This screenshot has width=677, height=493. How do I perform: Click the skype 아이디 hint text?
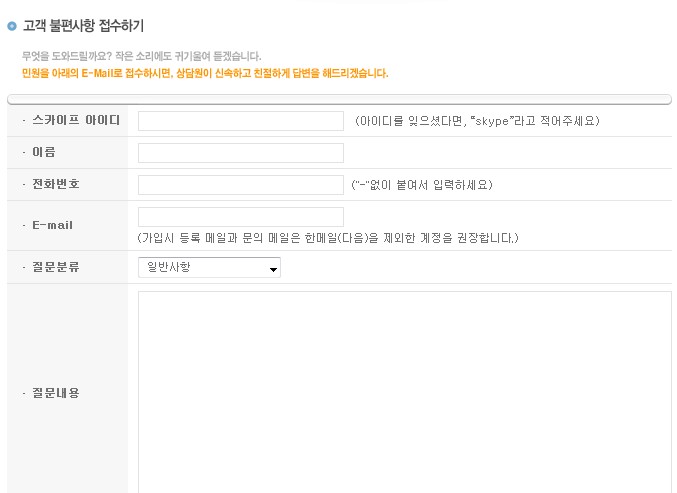477,121
